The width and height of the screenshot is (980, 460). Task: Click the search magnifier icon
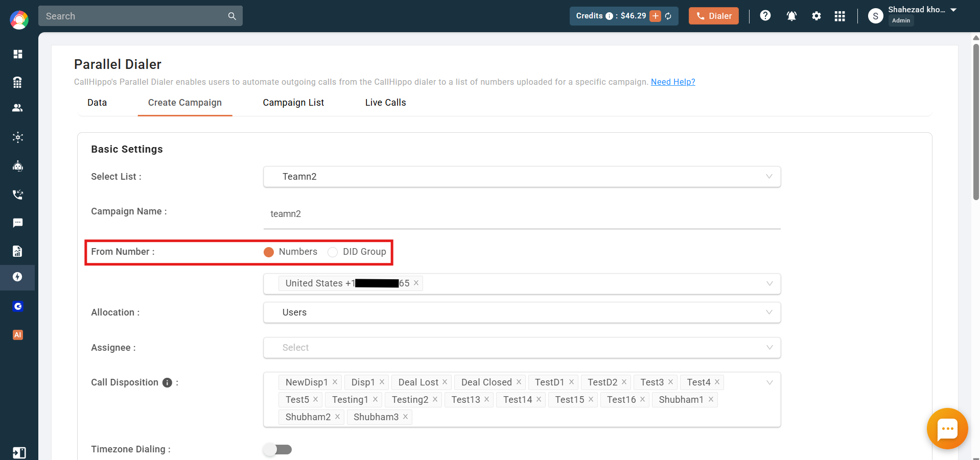[232, 16]
